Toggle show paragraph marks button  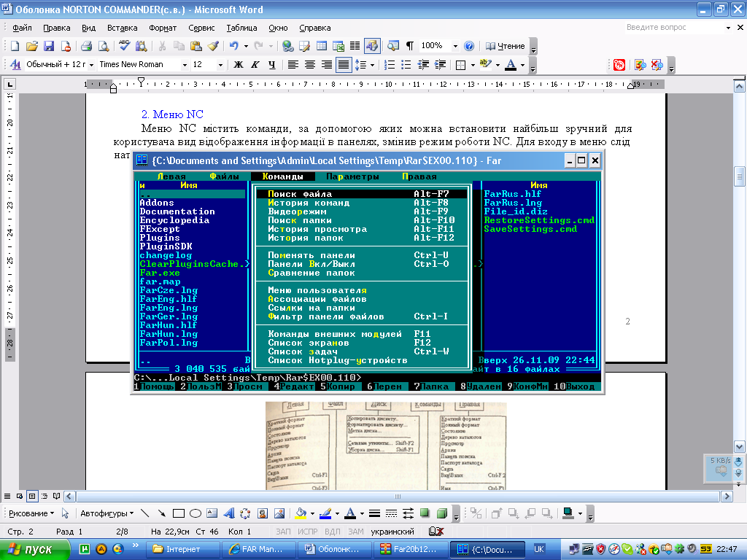click(410, 46)
